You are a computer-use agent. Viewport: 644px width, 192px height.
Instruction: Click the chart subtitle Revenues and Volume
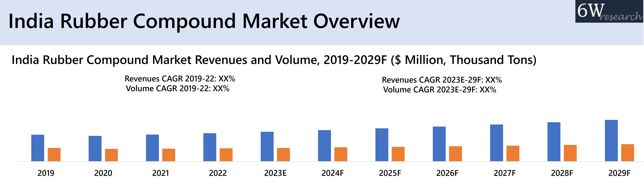[274, 60]
